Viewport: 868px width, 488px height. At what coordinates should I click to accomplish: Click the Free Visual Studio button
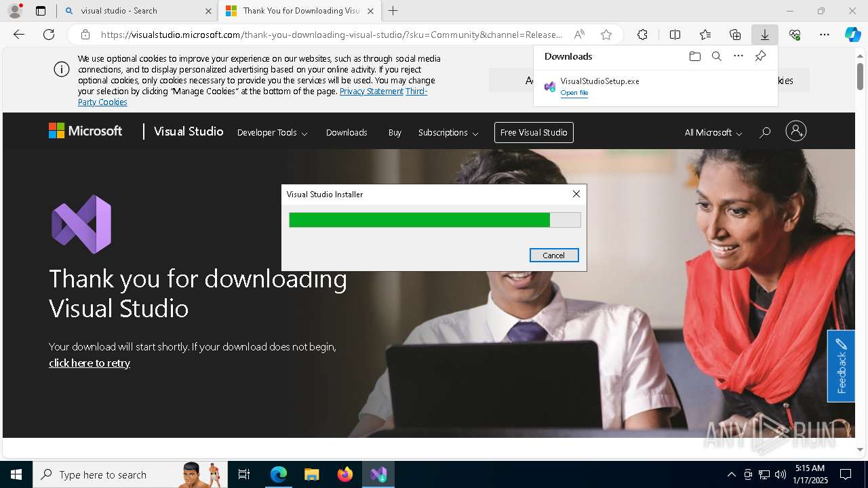(x=534, y=132)
